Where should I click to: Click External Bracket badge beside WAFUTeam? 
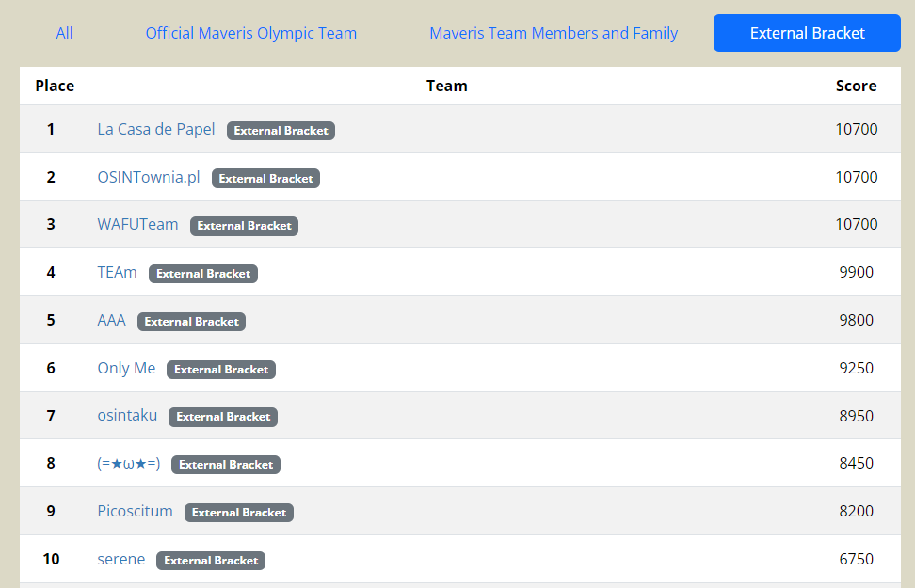(x=244, y=226)
